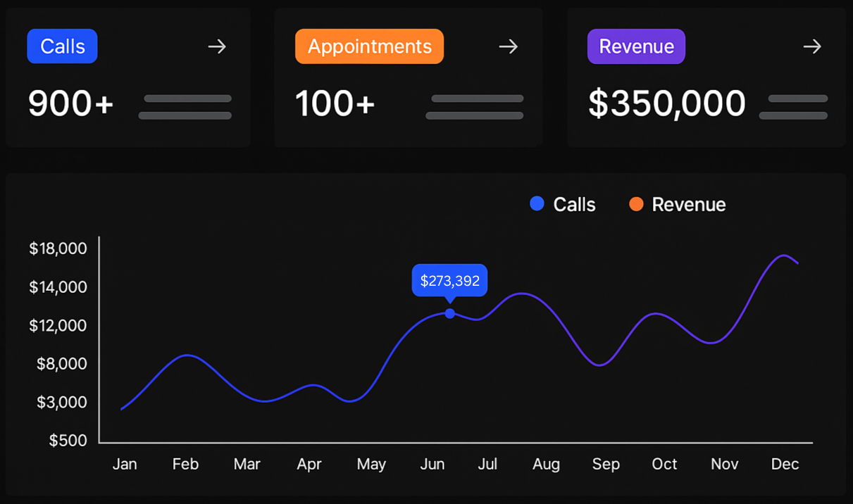The height and width of the screenshot is (504, 853).
Task: Click the orange Revenue legend dot
Action: point(636,204)
